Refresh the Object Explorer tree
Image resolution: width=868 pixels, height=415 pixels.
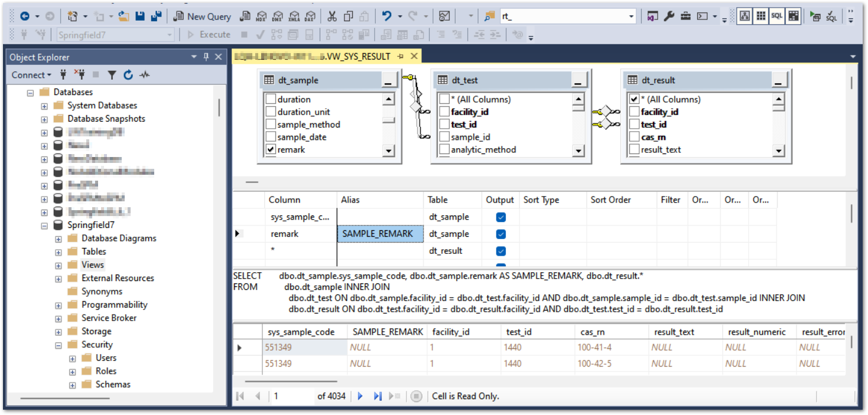pos(128,74)
